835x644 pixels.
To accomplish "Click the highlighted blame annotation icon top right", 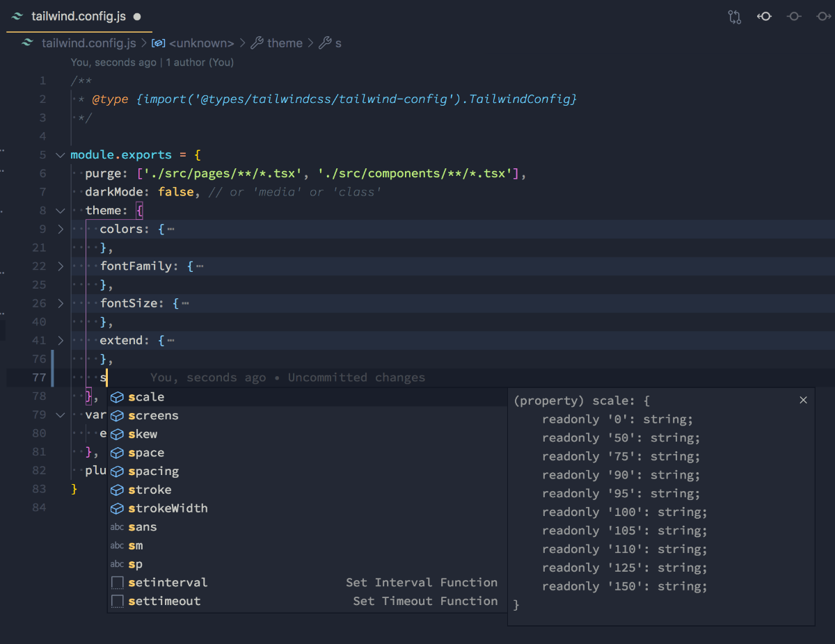I will pos(764,16).
